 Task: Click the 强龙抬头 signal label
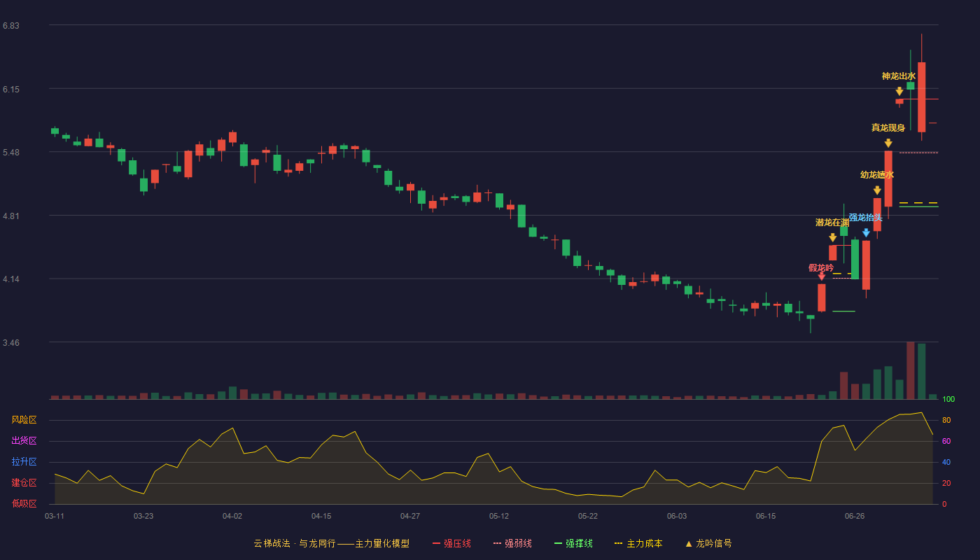click(x=866, y=218)
